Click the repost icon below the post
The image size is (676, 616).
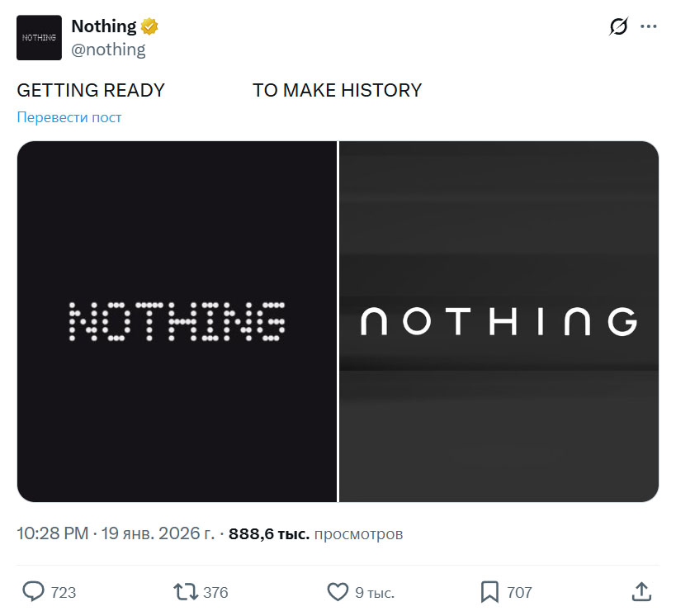183,592
